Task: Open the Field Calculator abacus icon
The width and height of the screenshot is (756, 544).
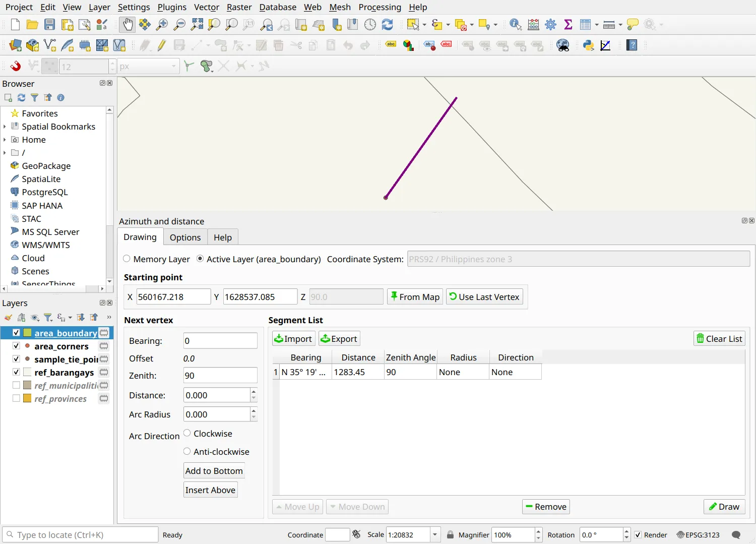Action: pos(533,24)
